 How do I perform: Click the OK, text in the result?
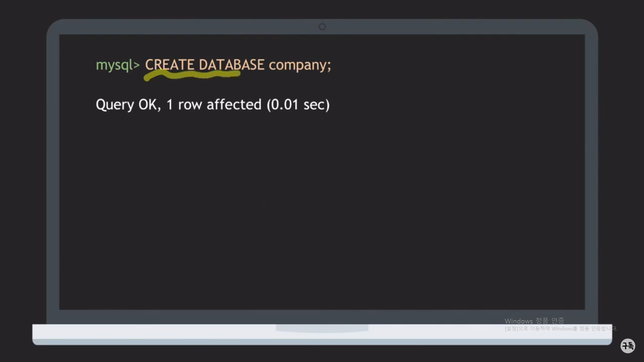pos(150,105)
